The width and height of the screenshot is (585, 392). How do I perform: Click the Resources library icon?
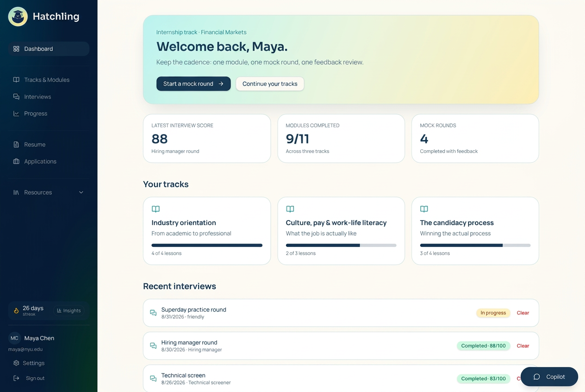(x=16, y=192)
